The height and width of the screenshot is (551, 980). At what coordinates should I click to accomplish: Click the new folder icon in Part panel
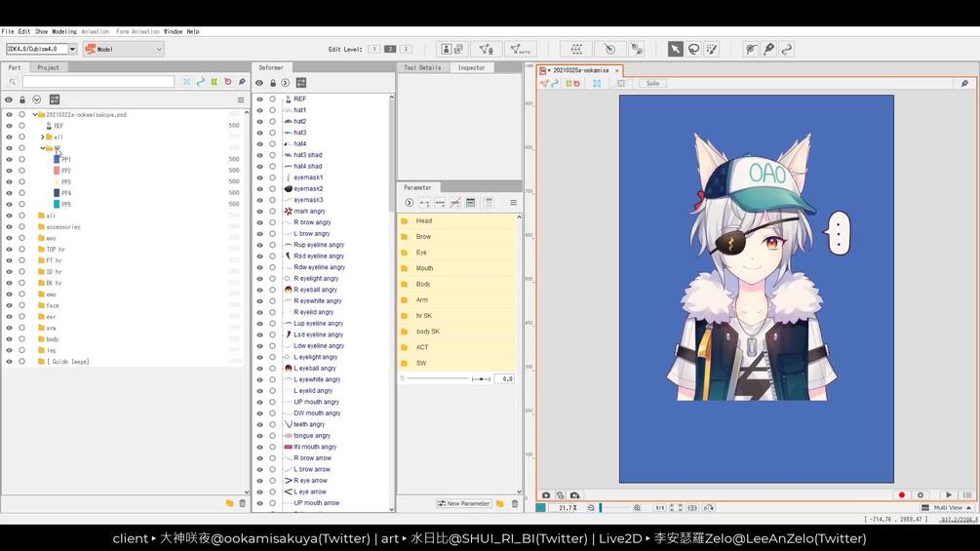click(229, 503)
